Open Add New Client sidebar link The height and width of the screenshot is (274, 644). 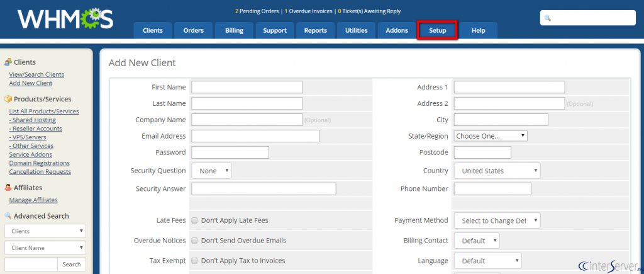[x=31, y=83]
